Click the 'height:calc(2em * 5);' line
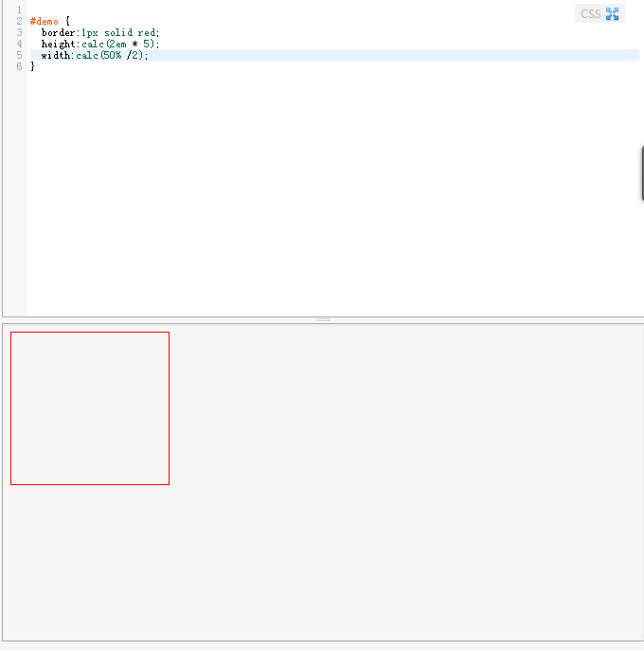The height and width of the screenshot is (650, 644). point(99,44)
